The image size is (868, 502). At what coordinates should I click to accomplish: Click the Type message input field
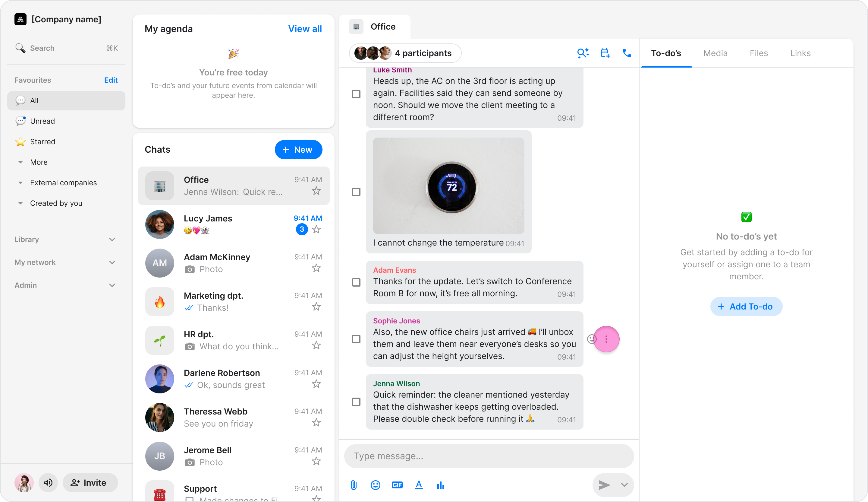[489, 456]
